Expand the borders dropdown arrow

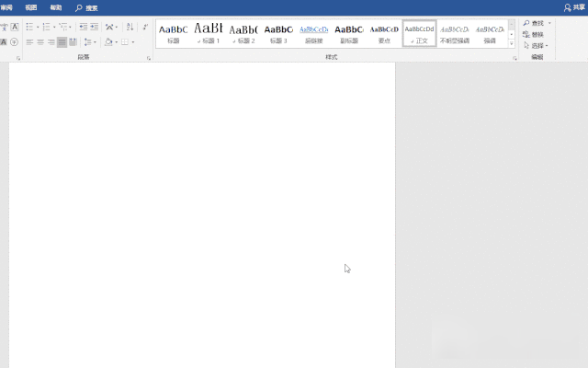coord(133,42)
